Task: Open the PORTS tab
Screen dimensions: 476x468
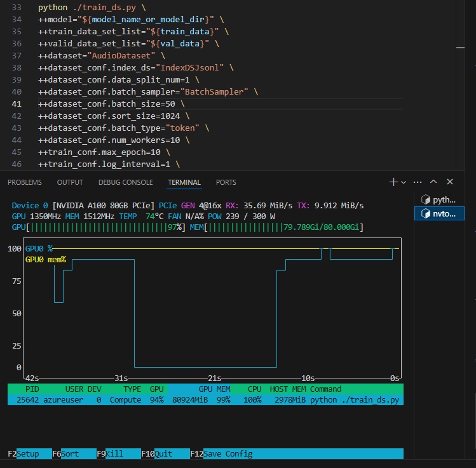Action: [x=226, y=182]
